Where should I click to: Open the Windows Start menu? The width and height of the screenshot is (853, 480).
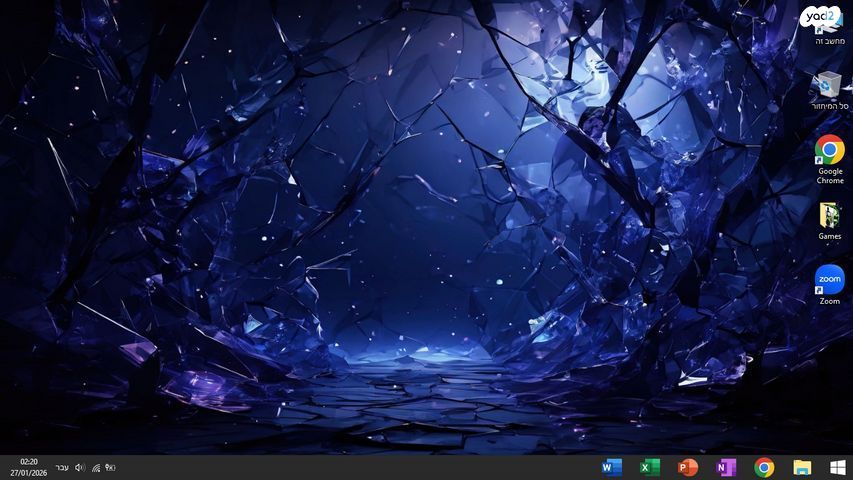tap(838, 467)
